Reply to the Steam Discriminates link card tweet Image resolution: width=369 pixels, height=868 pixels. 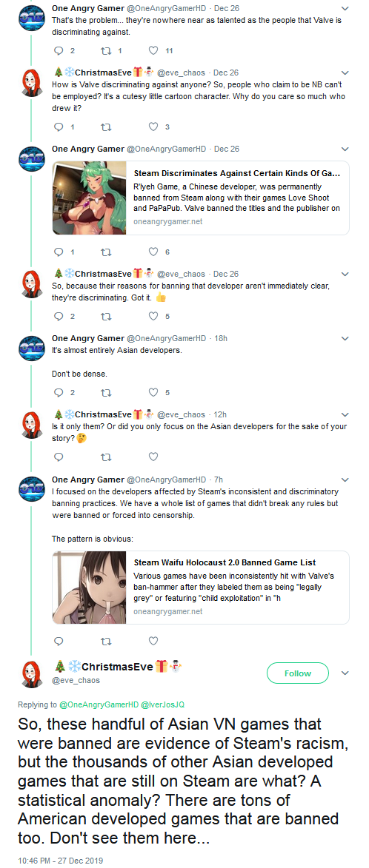59,252
